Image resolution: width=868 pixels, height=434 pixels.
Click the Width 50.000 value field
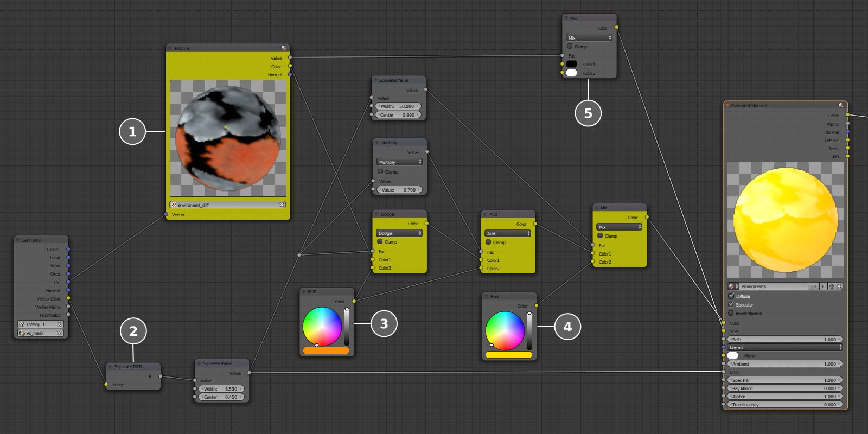click(399, 106)
